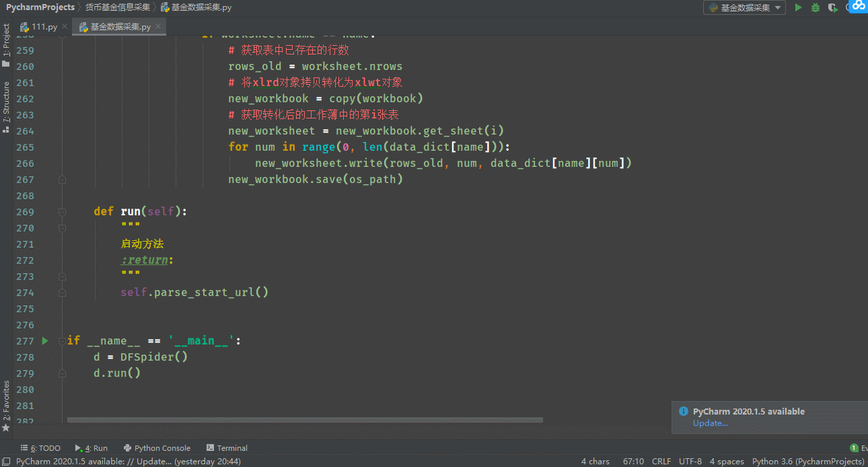
Task: Open the Run tool window
Action: pyautogui.click(x=92, y=448)
